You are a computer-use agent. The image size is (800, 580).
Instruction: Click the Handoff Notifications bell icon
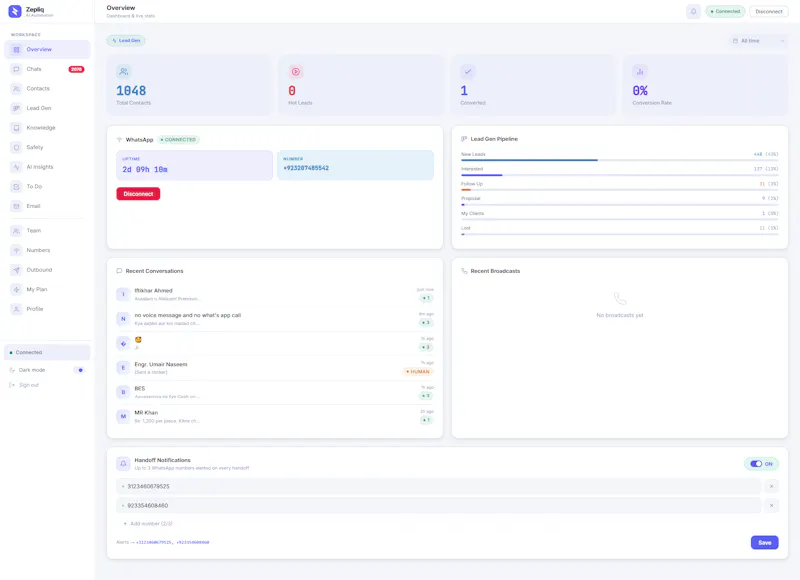point(123,464)
